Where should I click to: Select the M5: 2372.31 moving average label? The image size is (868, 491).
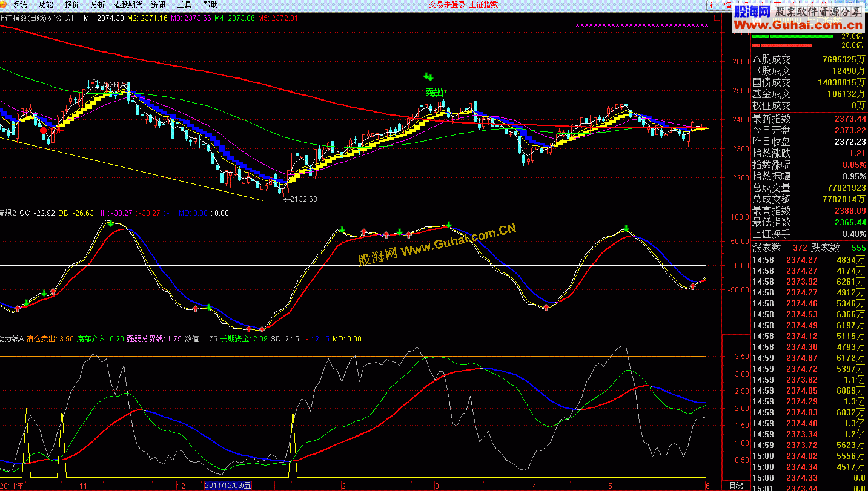pyautogui.click(x=278, y=18)
